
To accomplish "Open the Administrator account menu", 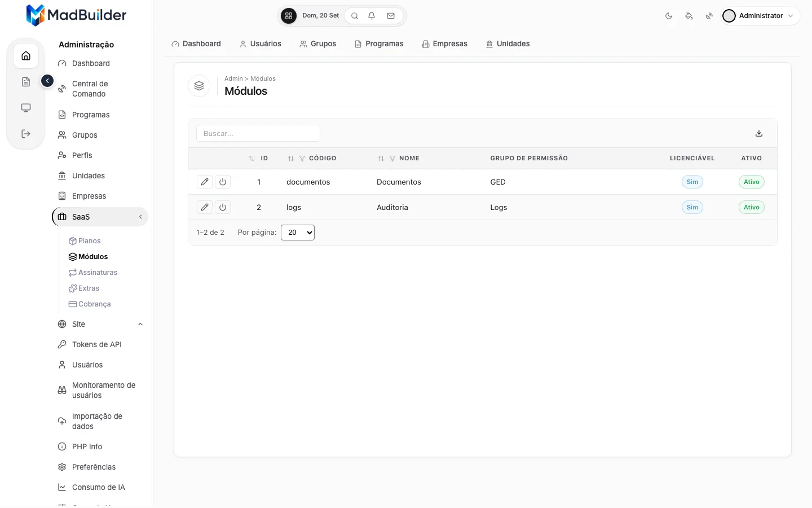I will [x=760, y=16].
